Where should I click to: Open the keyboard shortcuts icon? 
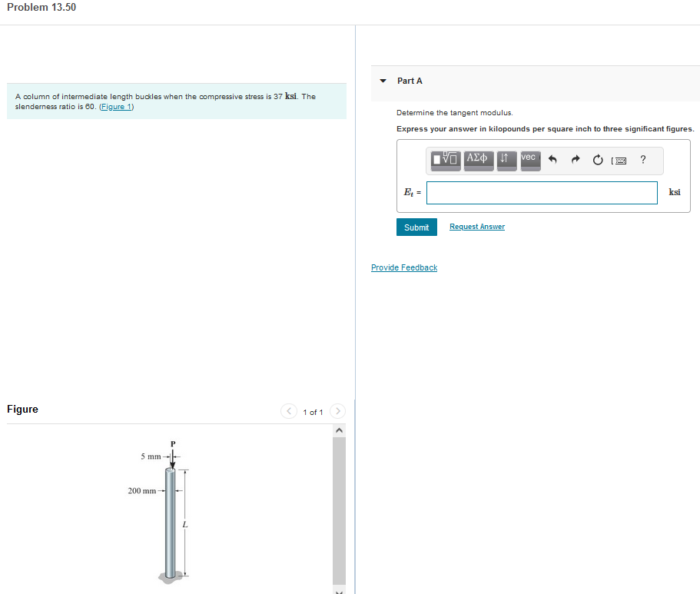click(619, 160)
